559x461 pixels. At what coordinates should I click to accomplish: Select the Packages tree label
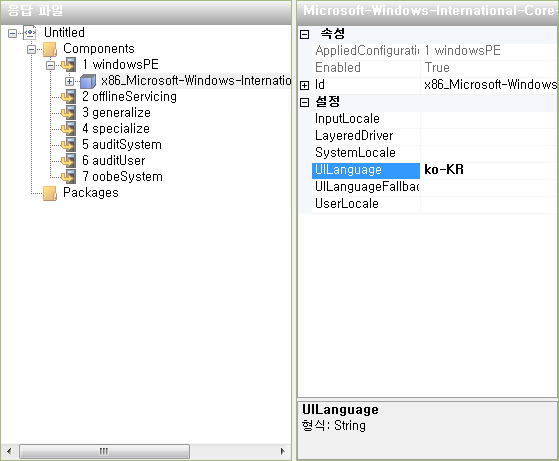[91, 193]
